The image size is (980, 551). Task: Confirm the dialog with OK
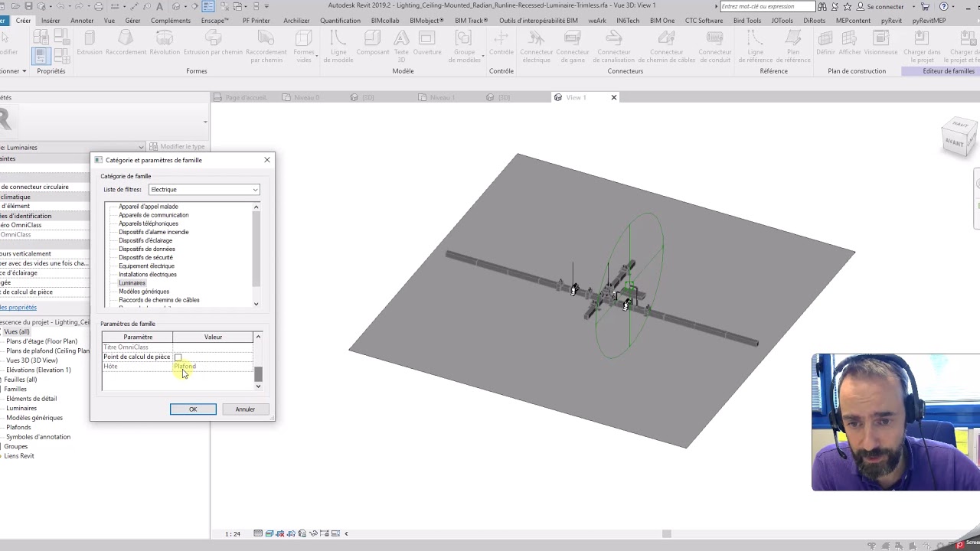pyautogui.click(x=193, y=409)
